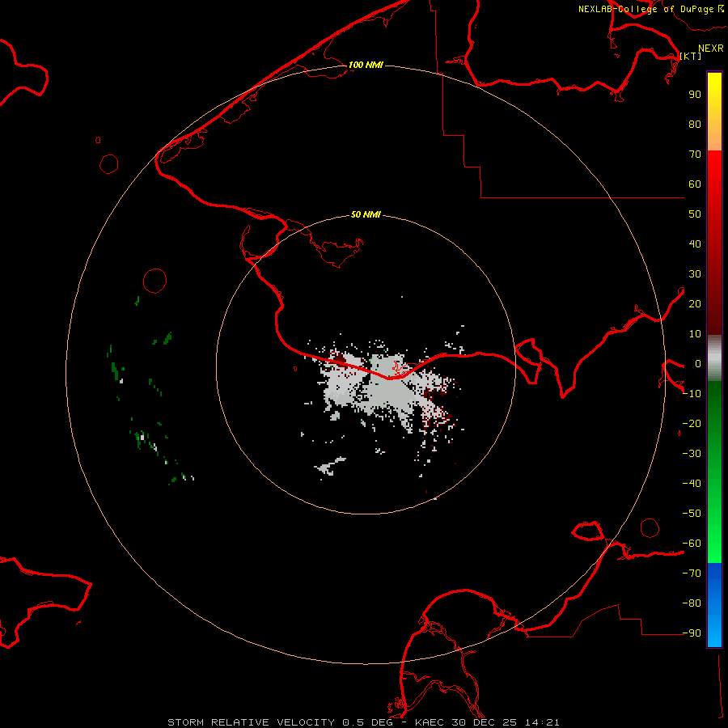Click the 0 value on velocity scale
Image resolution: width=728 pixels, height=728 pixels.
click(x=698, y=364)
